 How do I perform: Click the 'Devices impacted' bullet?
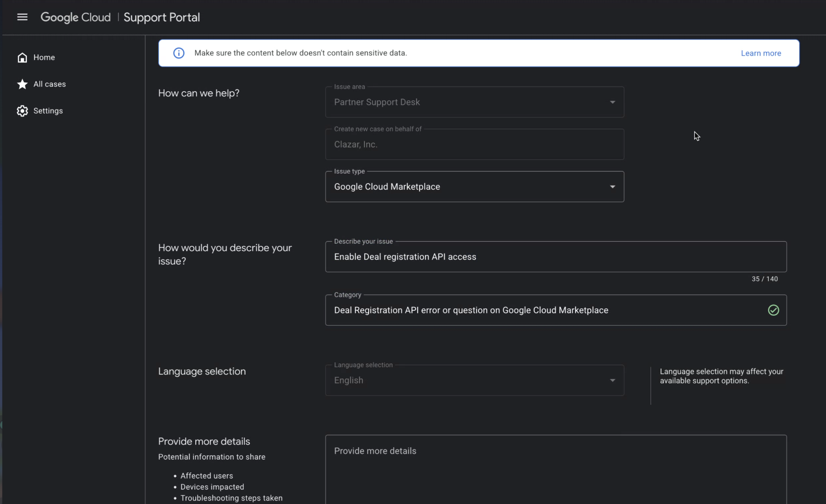(x=212, y=487)
